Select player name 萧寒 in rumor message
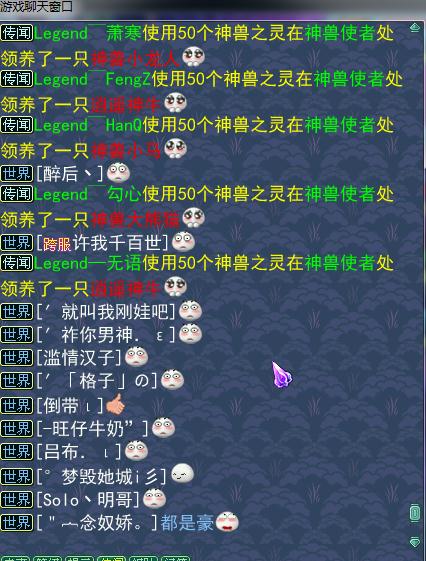Screen dimensions: 426x561 [124, 33]
